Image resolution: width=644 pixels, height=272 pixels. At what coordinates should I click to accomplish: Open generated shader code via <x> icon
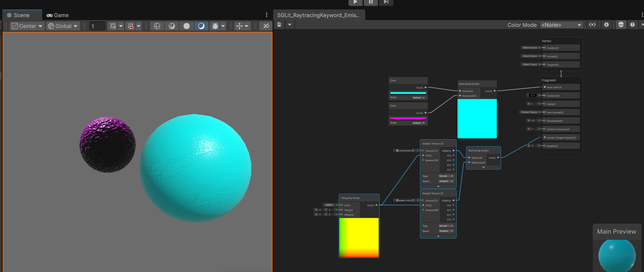point(592,25)
